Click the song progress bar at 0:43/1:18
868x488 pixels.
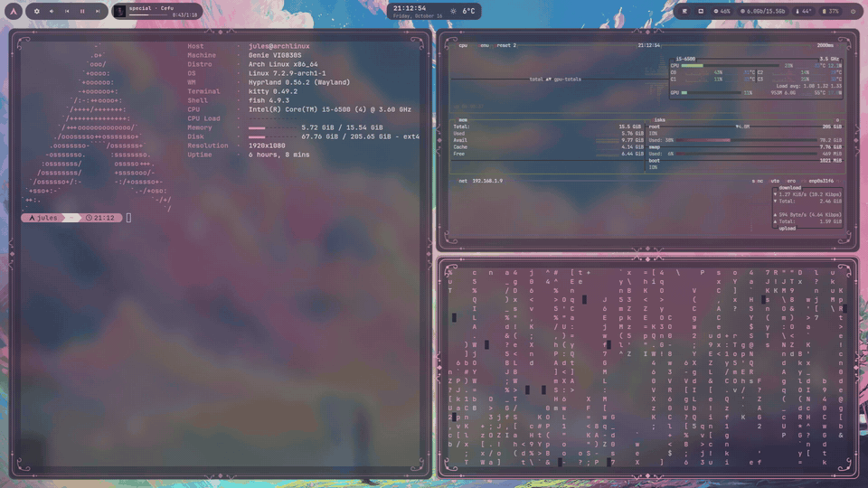pos(149,15)
